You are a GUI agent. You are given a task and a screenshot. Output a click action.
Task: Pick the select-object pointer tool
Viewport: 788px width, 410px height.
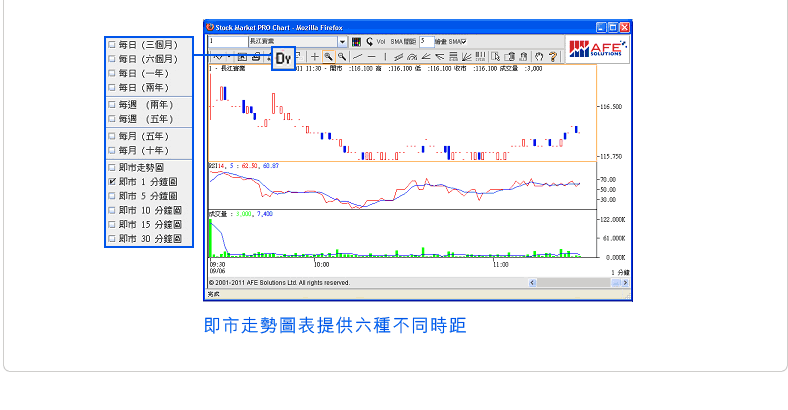tap(496, 57)
